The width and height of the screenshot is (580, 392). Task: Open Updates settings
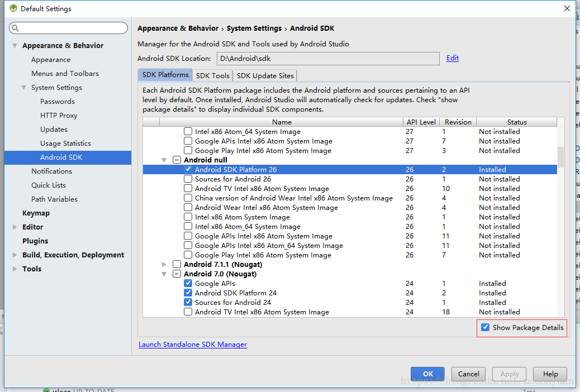54,130
